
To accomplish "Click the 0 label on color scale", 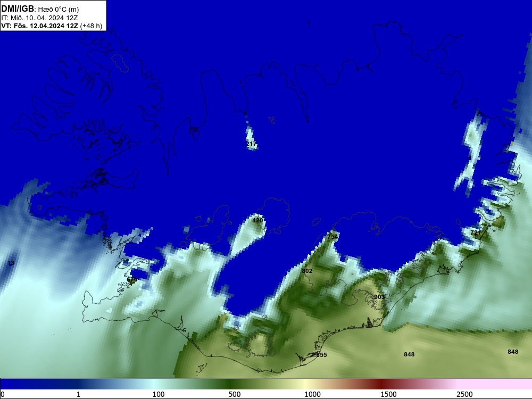I will pyautogui.click(x=3, y=394).
